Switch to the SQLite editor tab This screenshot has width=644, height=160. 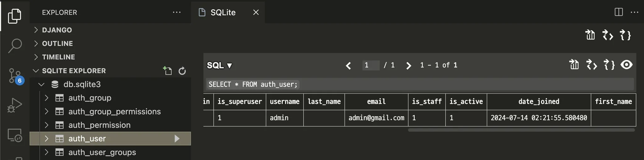click(x=223, y=13)
